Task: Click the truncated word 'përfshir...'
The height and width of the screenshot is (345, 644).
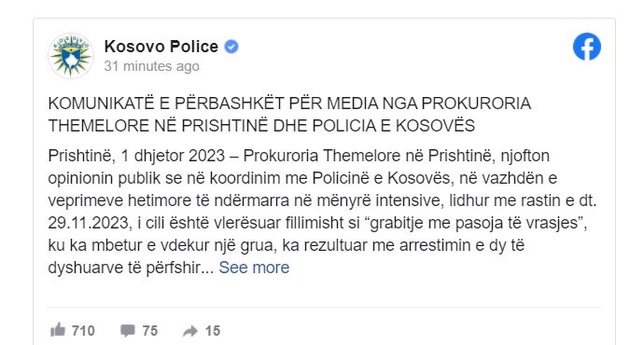Action: tap(179, 268)
